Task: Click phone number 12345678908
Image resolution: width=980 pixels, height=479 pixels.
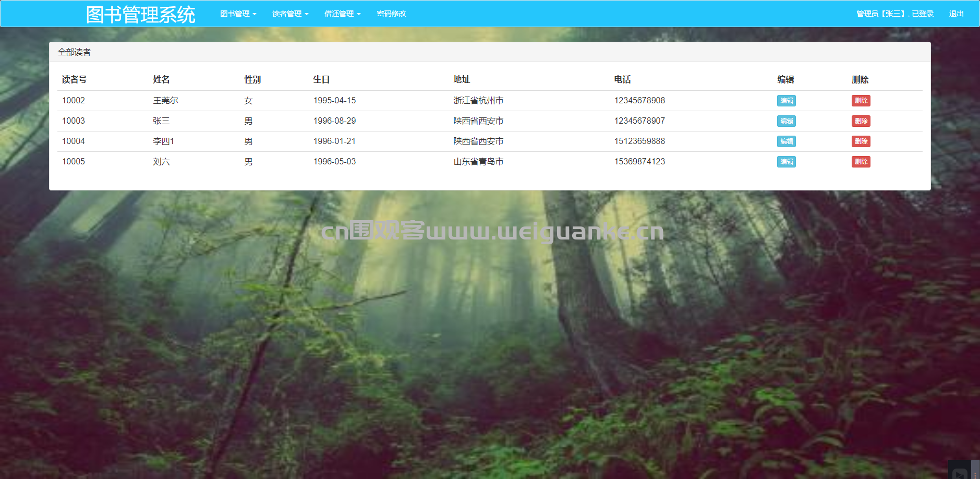Action: click(x=639, y=101)
